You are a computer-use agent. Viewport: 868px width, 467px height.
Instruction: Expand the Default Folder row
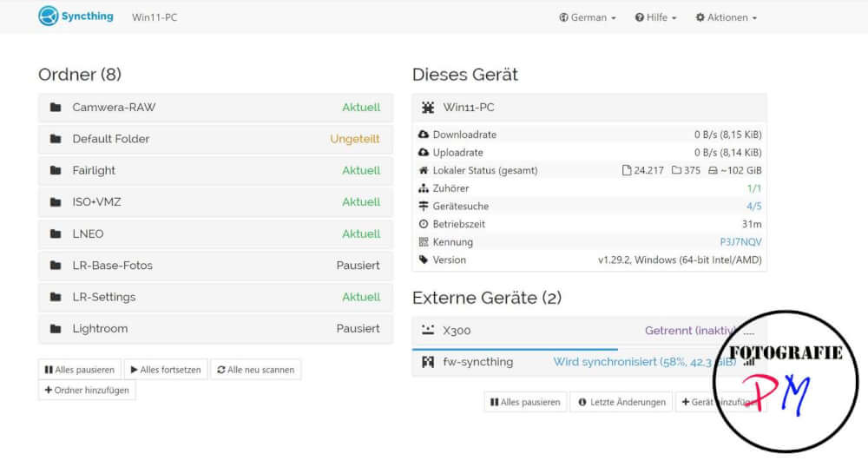click(x=216, y=139)
